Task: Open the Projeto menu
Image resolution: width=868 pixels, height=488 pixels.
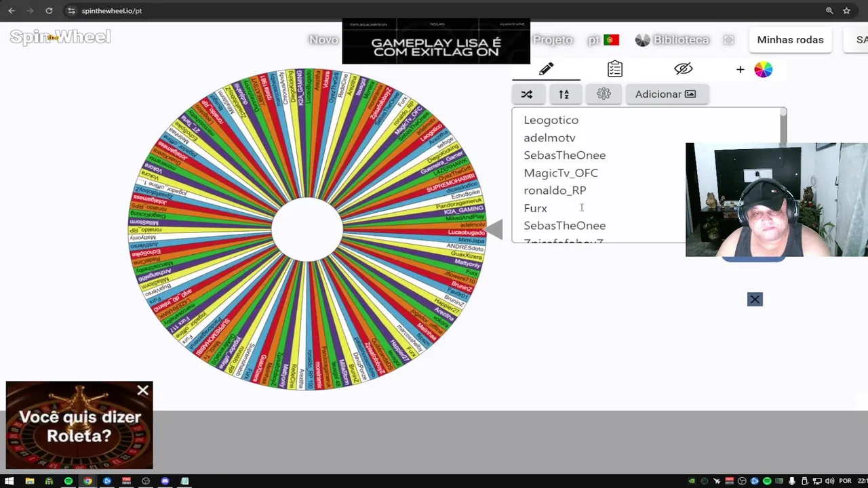Action: 553,40
